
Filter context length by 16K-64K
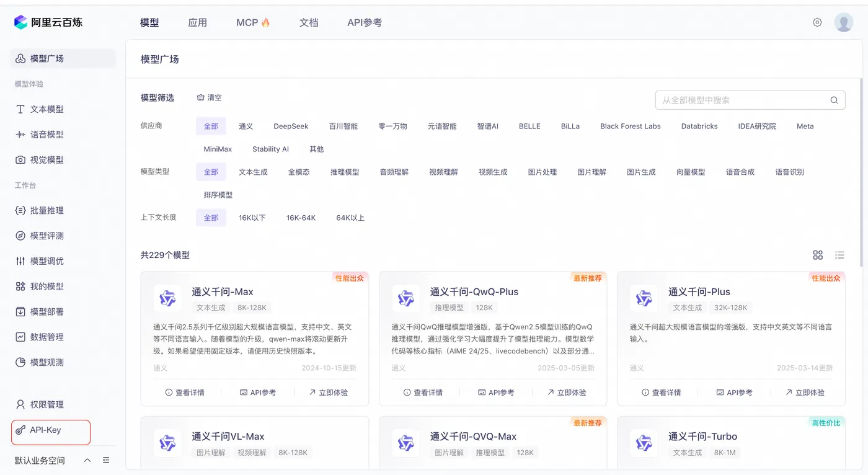(301, 218)
